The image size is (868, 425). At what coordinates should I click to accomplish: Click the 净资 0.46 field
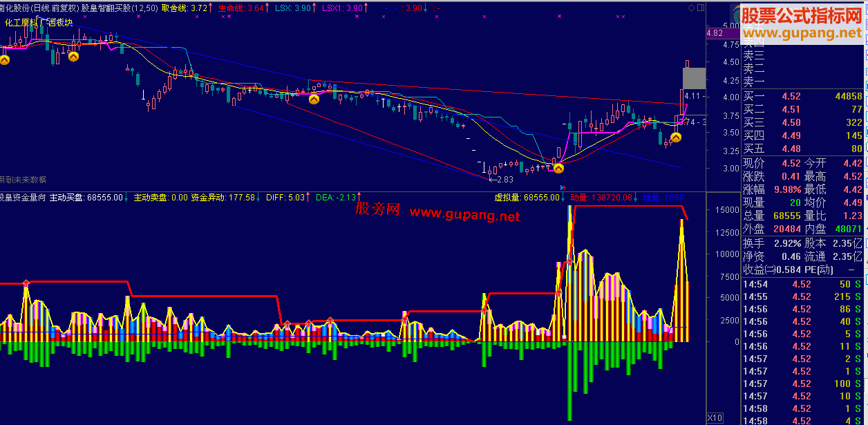pyautogui.click(x=772, y=256)
